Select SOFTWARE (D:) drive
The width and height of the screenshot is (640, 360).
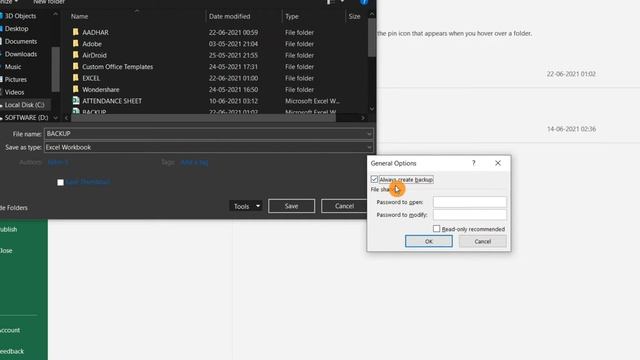[x=26, y=118]
